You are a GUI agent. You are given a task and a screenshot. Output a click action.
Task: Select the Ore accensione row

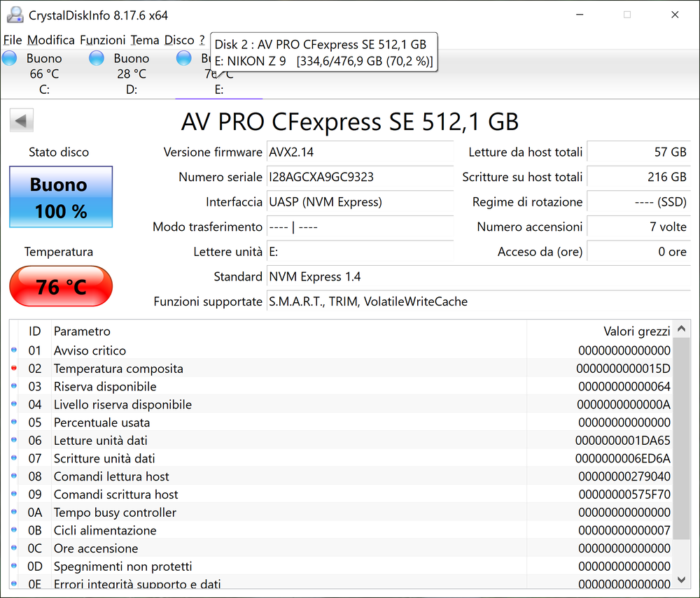[x=341, y=548]
